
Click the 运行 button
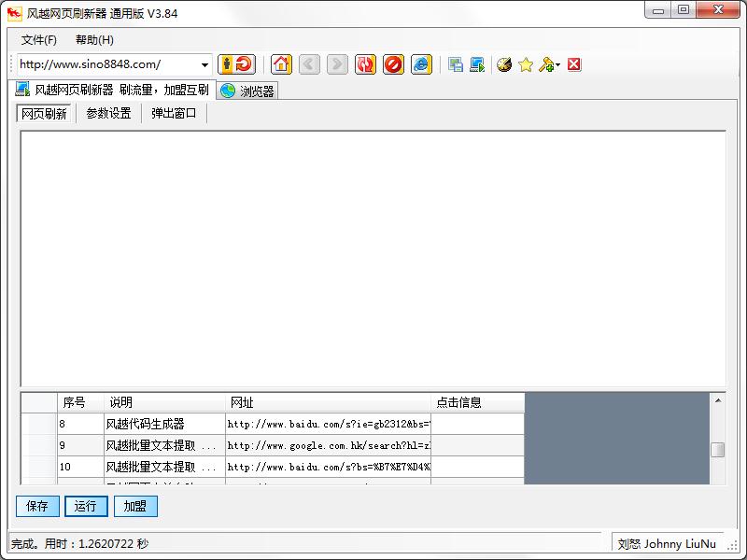pyautogui.click(x=86, y=506)
